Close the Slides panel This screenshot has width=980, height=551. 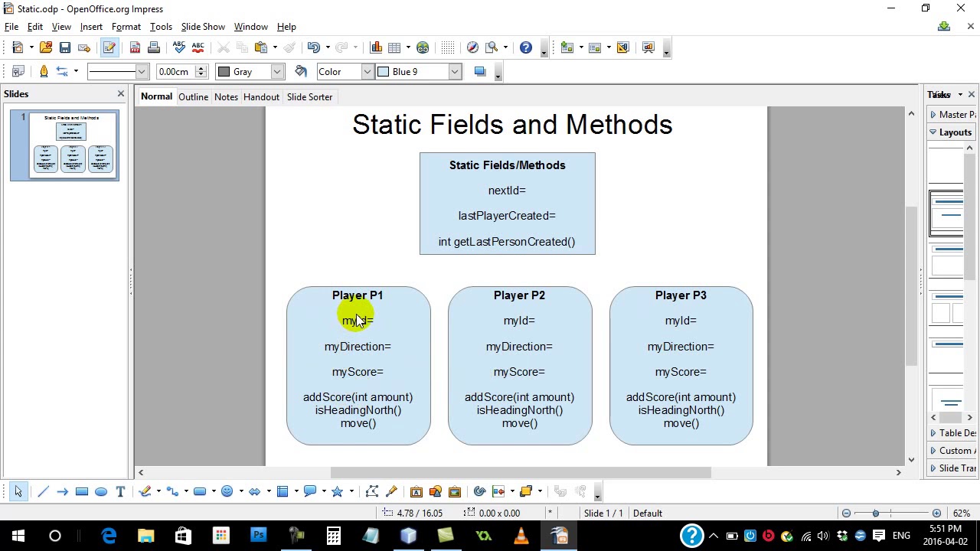[120, 94]
